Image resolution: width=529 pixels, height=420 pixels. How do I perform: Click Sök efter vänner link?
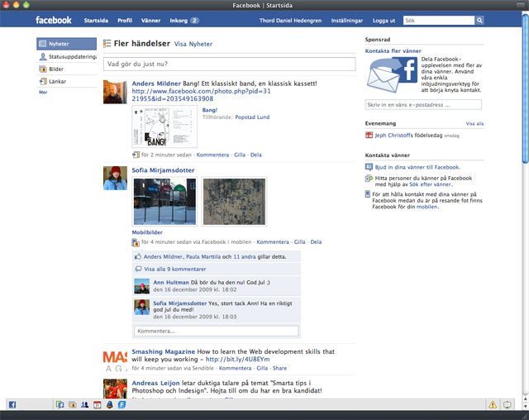pyautogui.click(x=430, y=184)
